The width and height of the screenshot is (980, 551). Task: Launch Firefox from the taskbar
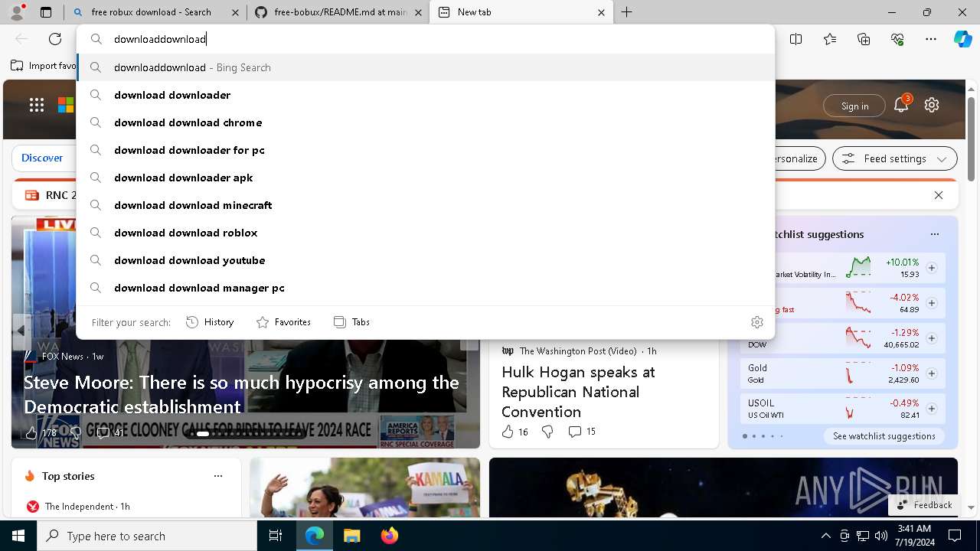pyautogui.click(x=389, y=536)
